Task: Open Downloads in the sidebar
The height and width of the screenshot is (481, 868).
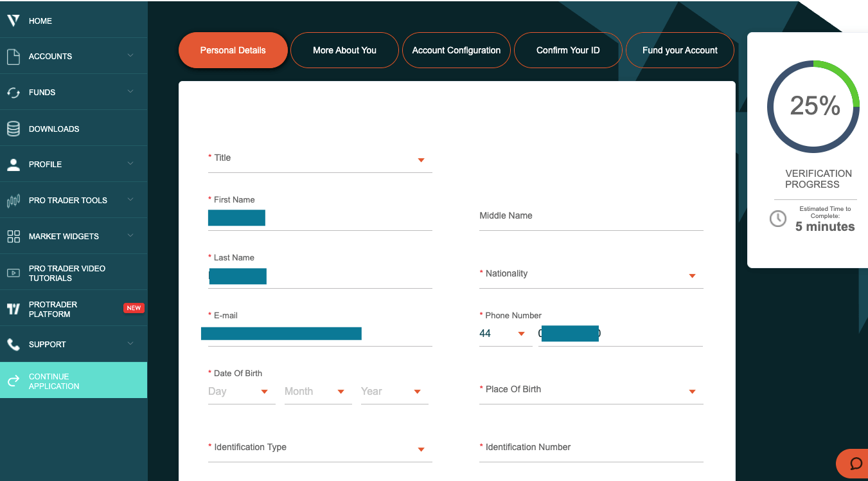Action: coord(73,129)
